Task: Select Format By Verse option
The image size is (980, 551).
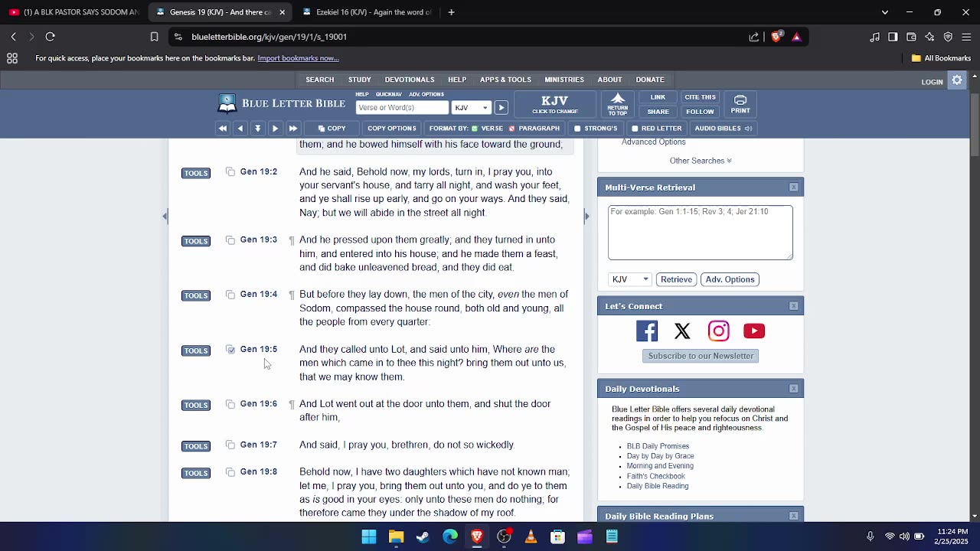Action: (487, 129)
